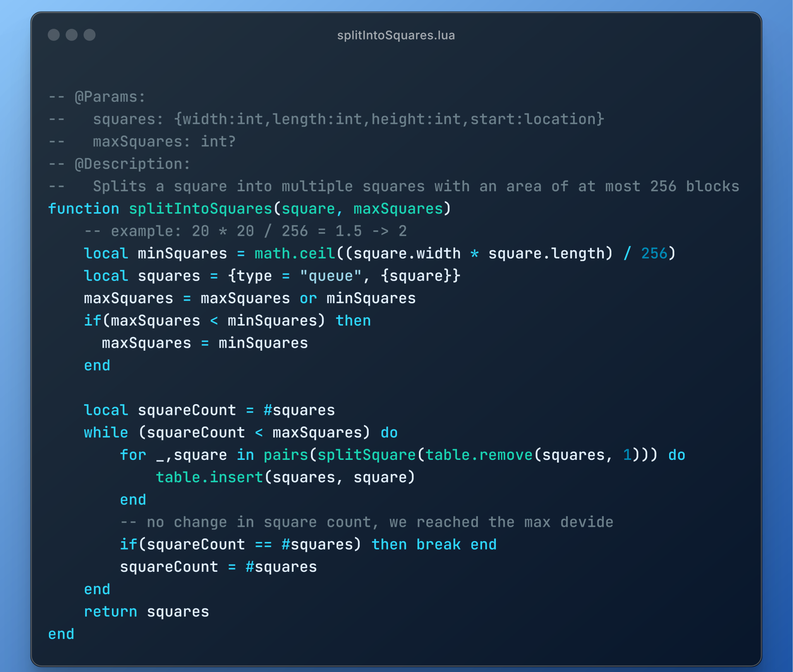Viewport: 793px width, 672px height.
Task: Click the "queue" string literal
Action: click(331, 276)
